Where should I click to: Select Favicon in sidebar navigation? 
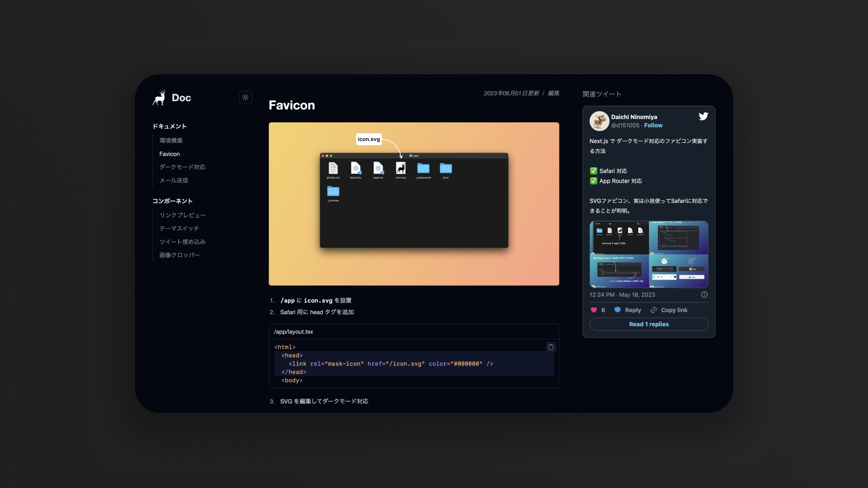coord(169,154)
